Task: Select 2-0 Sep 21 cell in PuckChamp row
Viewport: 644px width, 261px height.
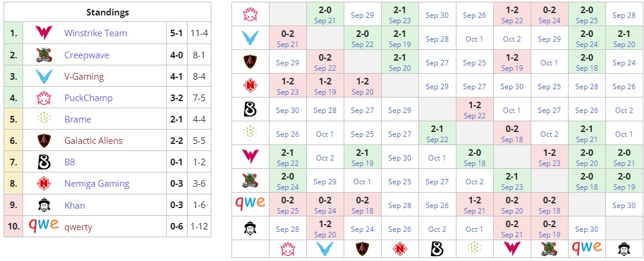Action: click(x=325, y=15)
